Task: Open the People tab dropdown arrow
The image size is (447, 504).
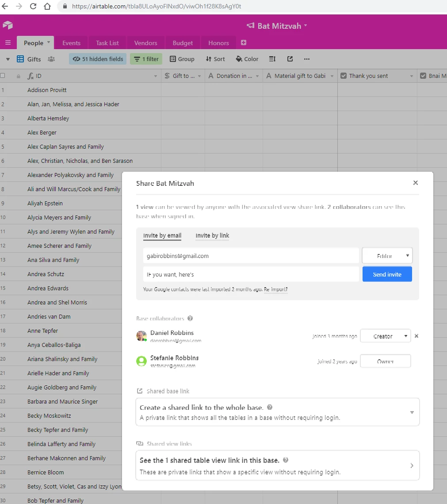Action: (x=49, y=42)
